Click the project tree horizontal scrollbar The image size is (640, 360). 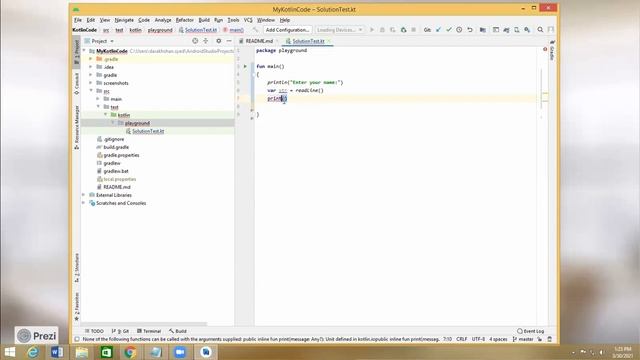pos(144,324)
